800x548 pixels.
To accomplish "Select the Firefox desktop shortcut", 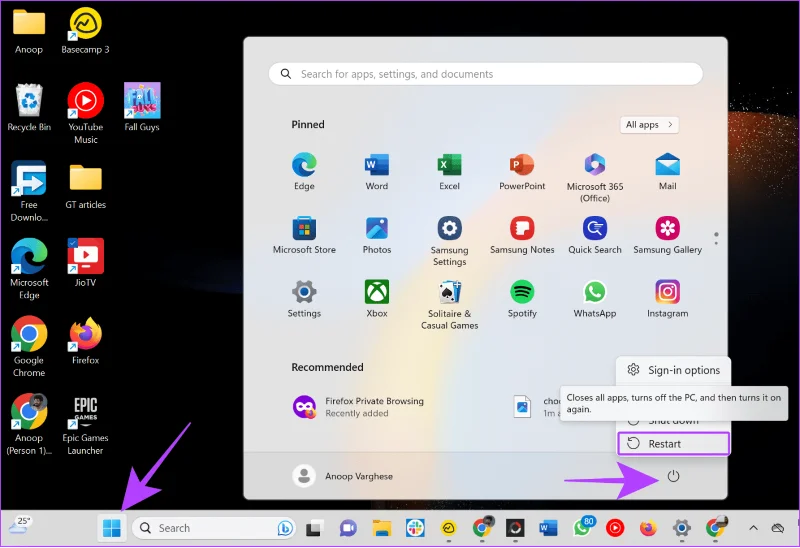I will [x=85, y=341].
